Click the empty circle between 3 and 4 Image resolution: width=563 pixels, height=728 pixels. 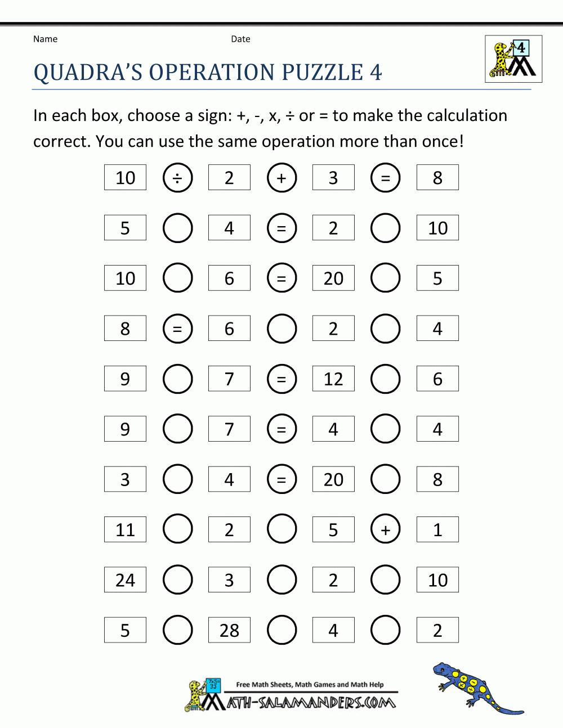[177, 479]
